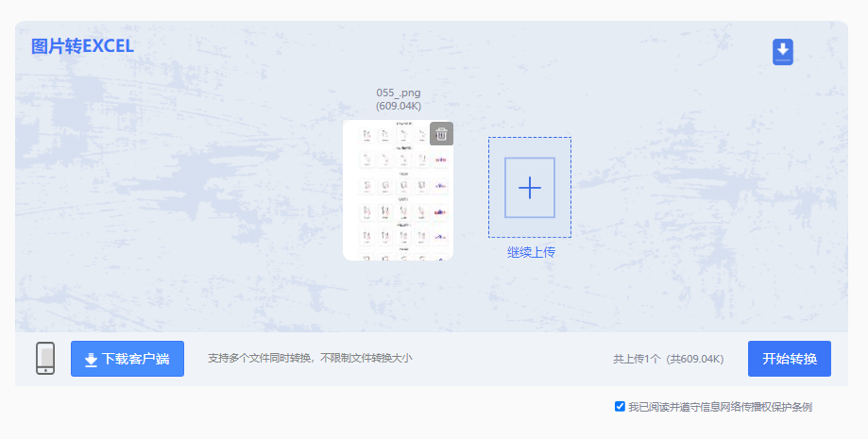Click the 图片转EXCEL page title
This screenshot has width=868, height=439.
pos(82,46)
